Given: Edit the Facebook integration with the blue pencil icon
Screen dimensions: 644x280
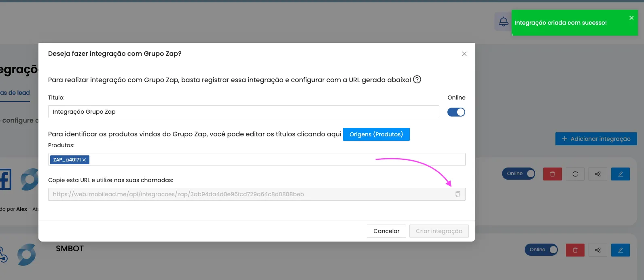Looking at the screenshot, I should pos(621,174).
